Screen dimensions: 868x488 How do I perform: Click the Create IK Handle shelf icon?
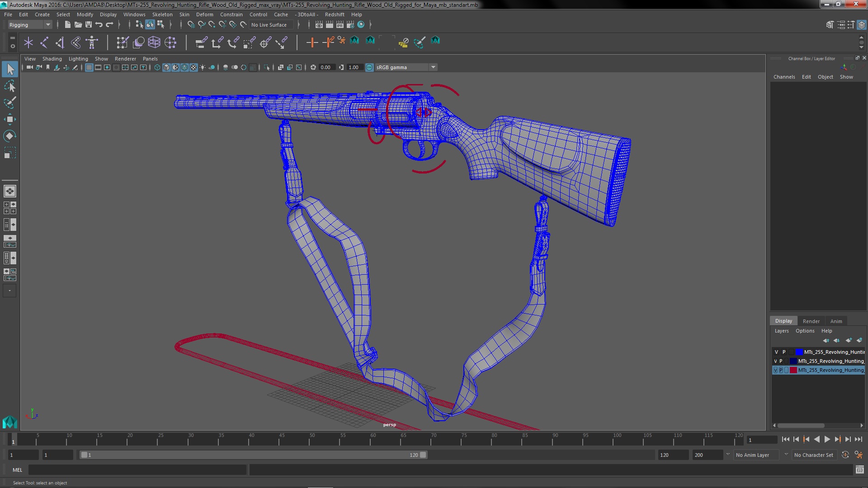(x=60, y=42)
